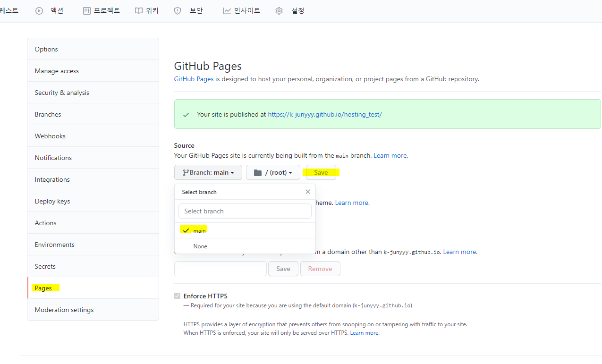Screen dimensions: 602x364
Task: Open Notifications settings
Action: coord(93,158)
